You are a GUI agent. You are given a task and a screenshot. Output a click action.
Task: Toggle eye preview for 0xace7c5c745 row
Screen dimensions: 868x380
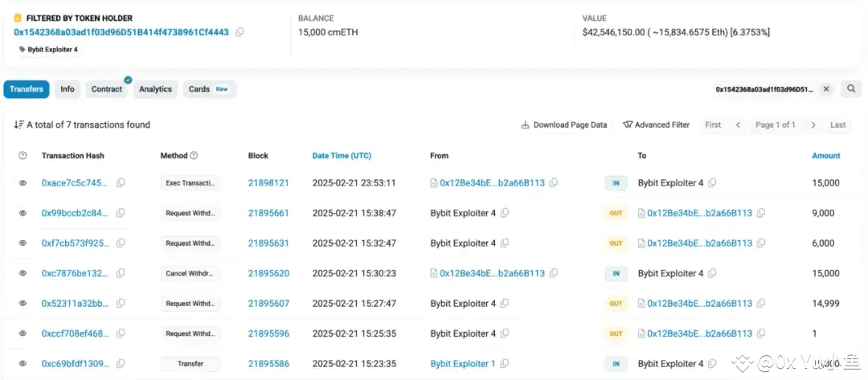click(x=23, y=183)
